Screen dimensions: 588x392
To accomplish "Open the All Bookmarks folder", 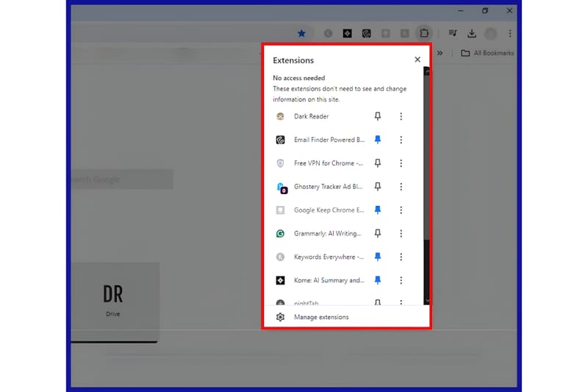I will 487,53.
